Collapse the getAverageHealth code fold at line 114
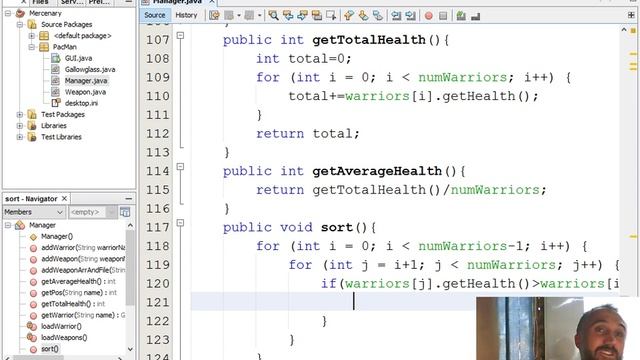The image size is (640, 360). pos(180,167)
